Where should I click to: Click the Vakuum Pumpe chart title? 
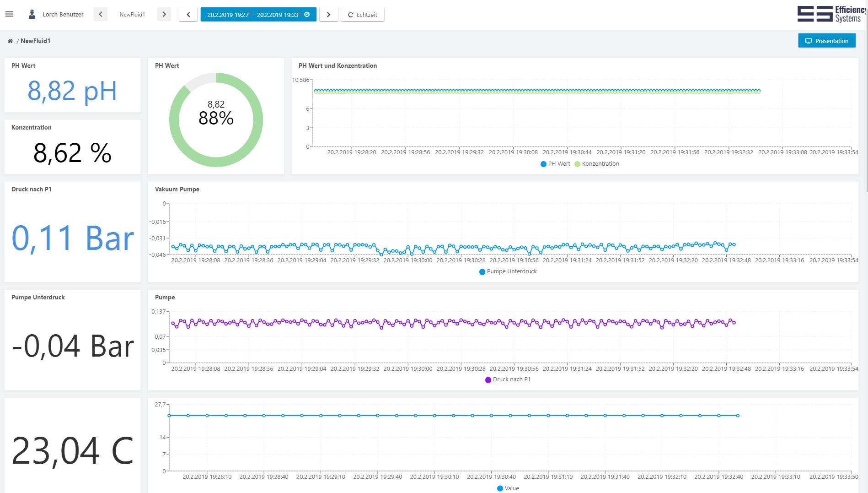[177, 189]
